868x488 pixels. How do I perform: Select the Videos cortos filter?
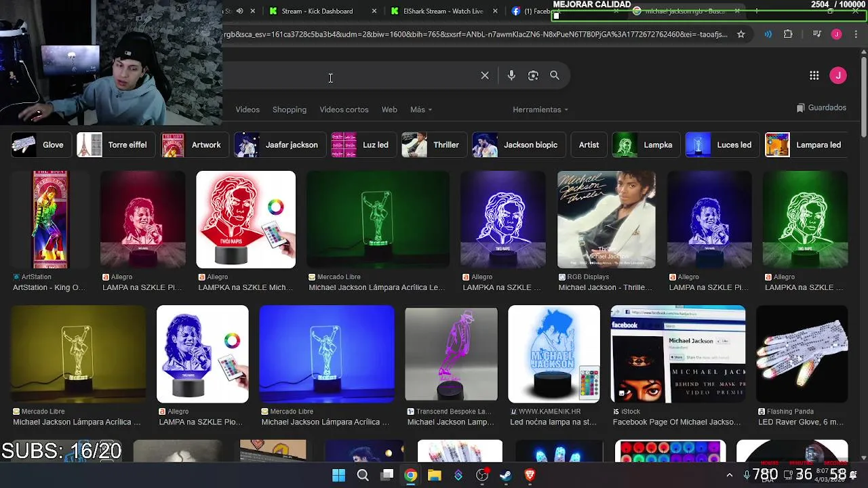[344, 110]
